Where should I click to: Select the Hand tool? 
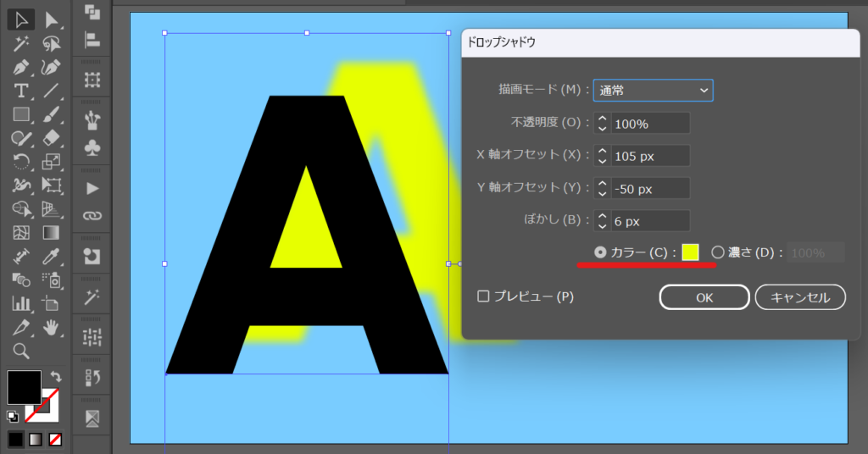coord(51,327)
